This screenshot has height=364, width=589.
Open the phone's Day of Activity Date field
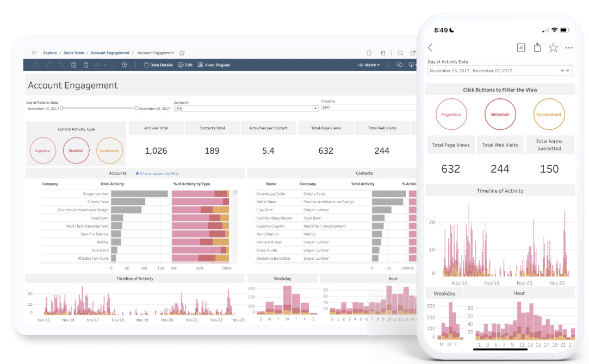point(500,71)
